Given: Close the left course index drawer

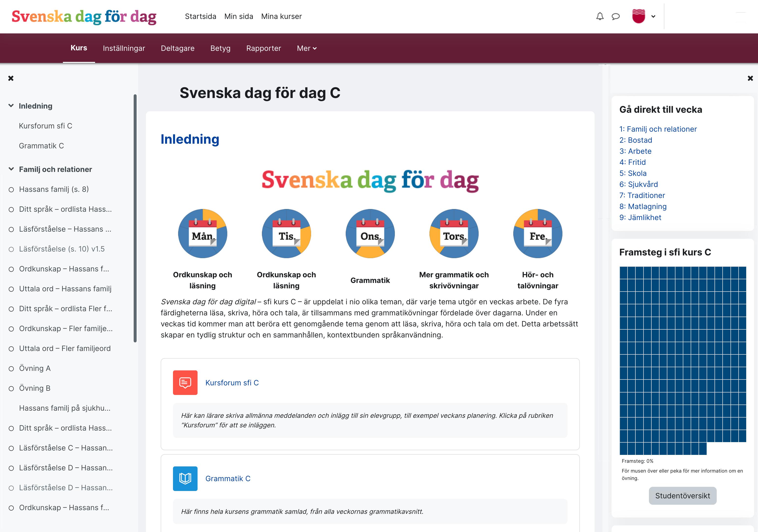Looking at the screenshot, I should tap(11, 78).
